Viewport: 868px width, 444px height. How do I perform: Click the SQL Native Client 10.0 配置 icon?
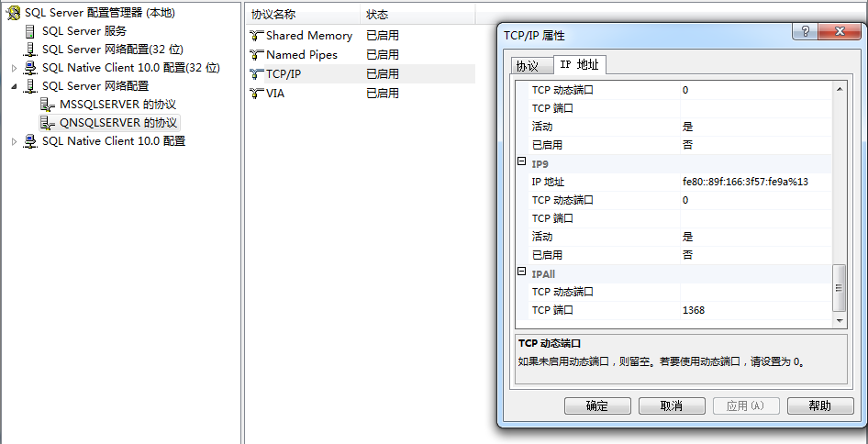tap(30, 141)
